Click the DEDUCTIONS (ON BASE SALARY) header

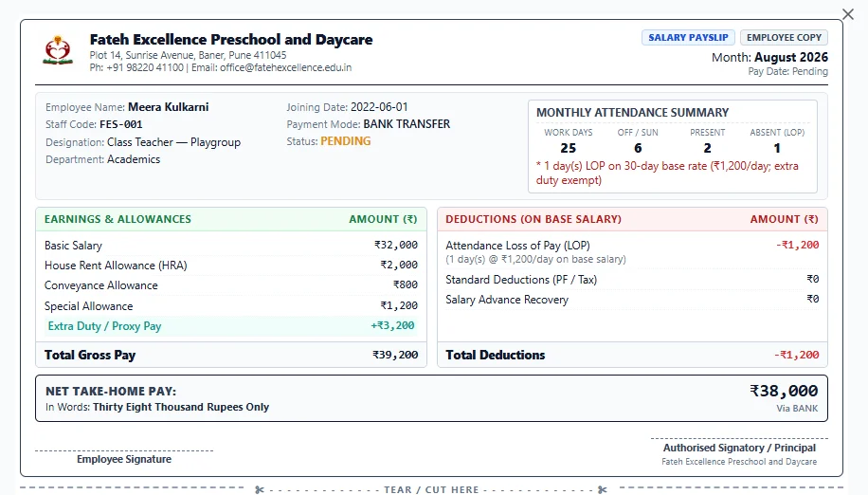[x=533, y=219]
